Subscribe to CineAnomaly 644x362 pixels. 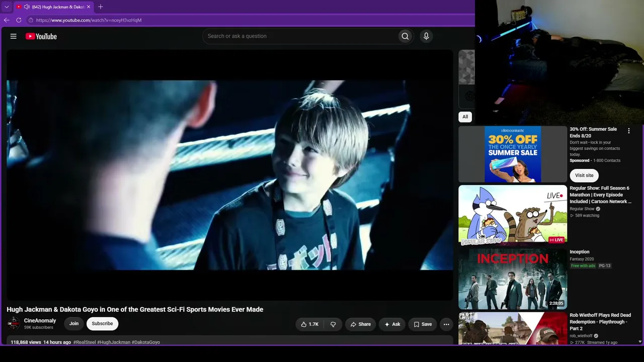click(102, 324)
